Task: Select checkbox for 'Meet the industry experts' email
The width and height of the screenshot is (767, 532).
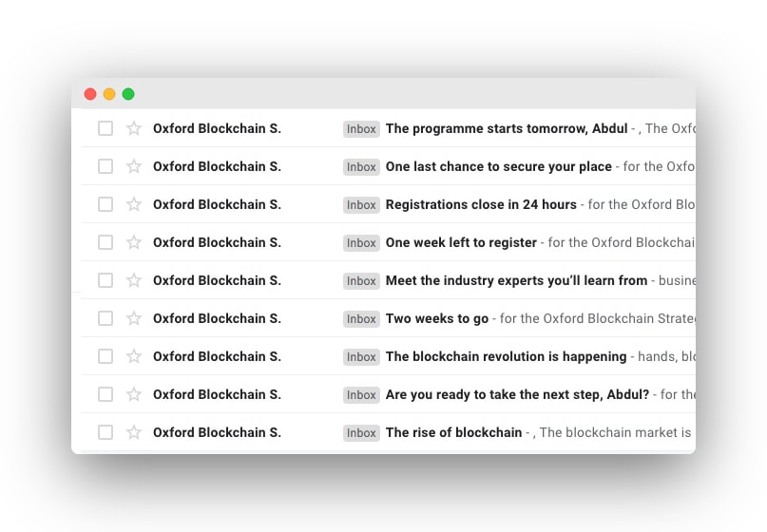Action: pyautogui.click(x=105, y=280)
